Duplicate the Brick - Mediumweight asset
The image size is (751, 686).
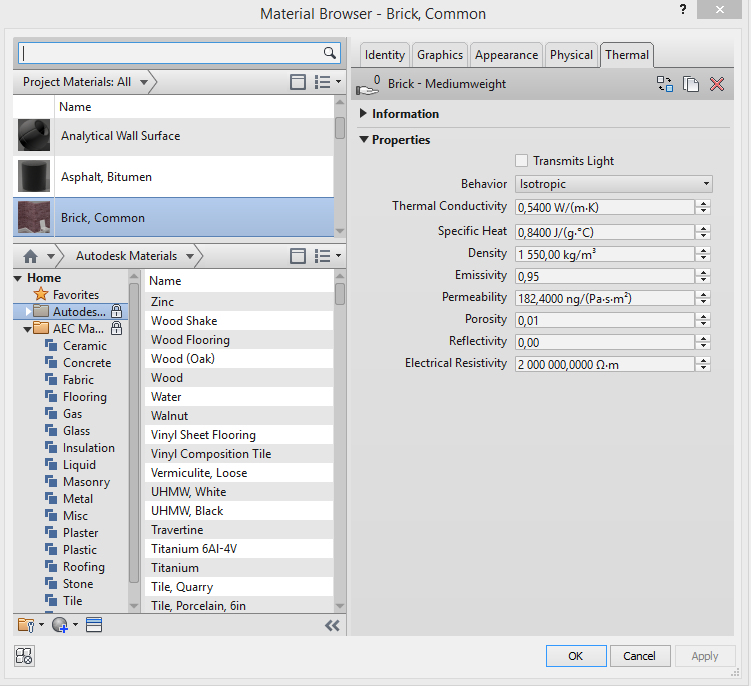(691, 84)
